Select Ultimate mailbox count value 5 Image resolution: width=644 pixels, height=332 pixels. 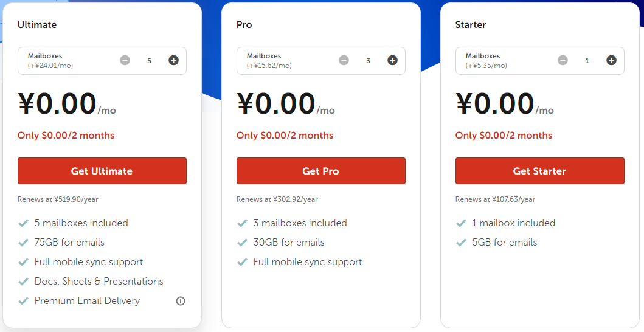[149, 61]
